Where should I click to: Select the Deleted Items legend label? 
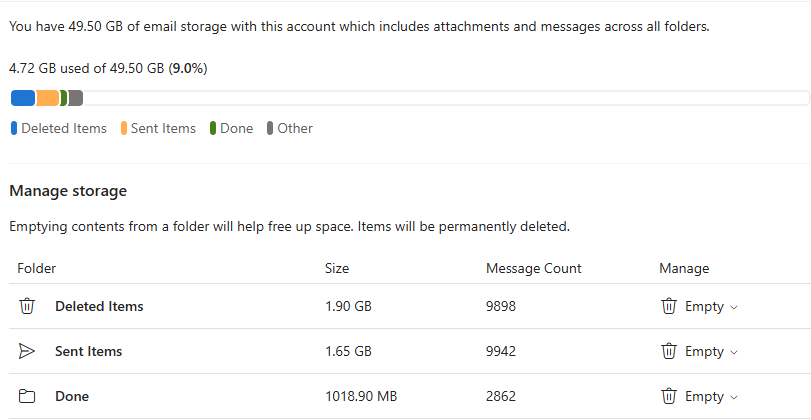[x=64, y=128]
